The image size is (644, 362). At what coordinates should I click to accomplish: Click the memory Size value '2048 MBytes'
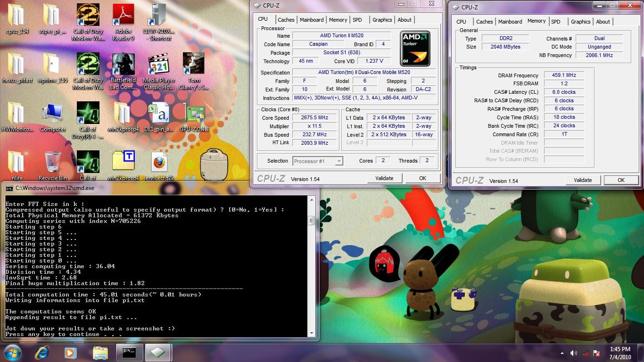[506, 47]
